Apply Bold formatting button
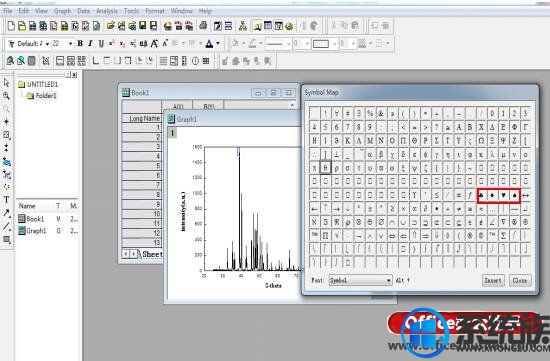Screen dimensions: 550x361 tap(80, 44)
